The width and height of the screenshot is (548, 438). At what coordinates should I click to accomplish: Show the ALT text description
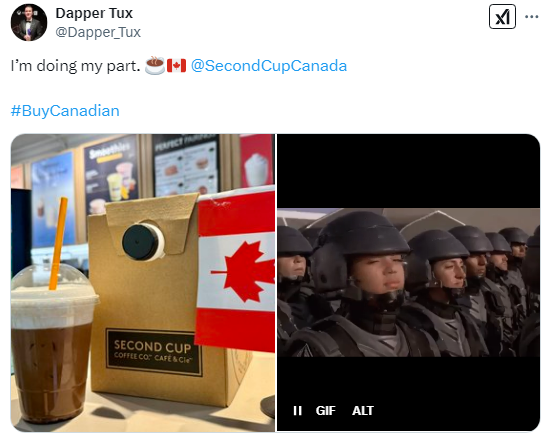tap(363, 410)
